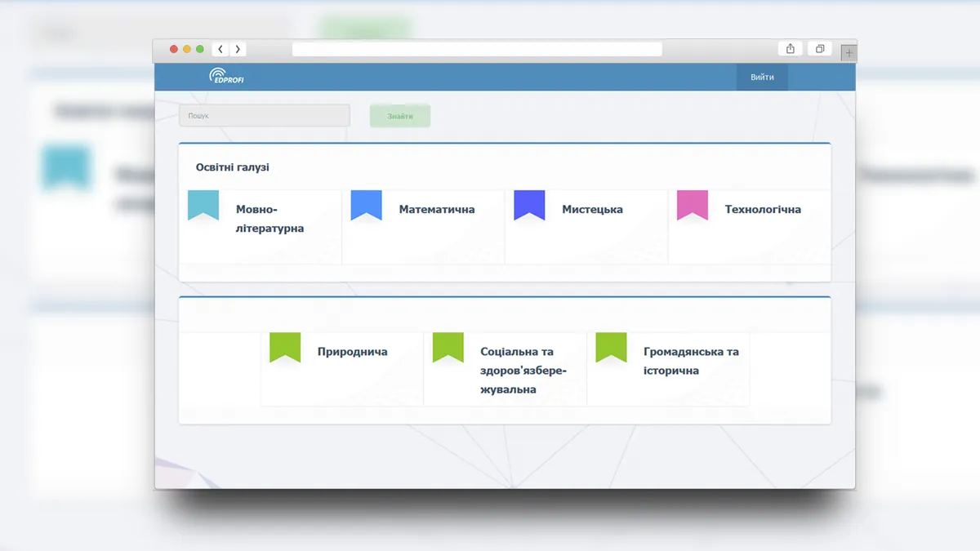Click the browser address bar
The height and width of the screenshot is (551, 980).
coord(477,50)
